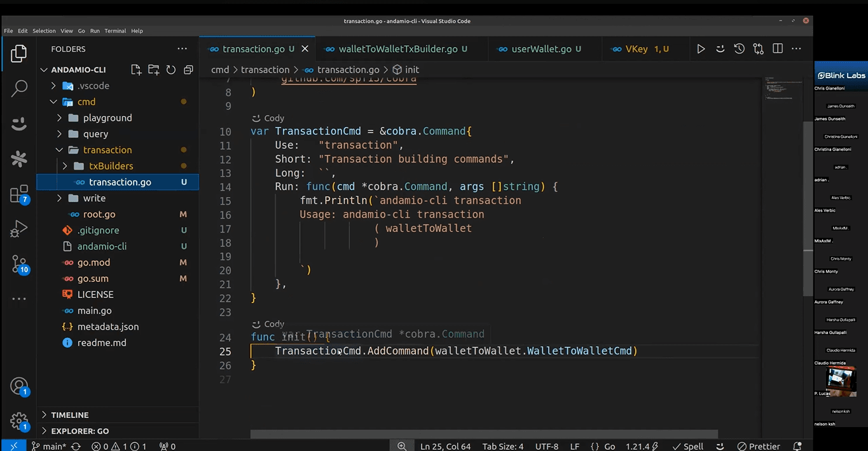Open notifications bell in the status bar

tap(799, 446)
